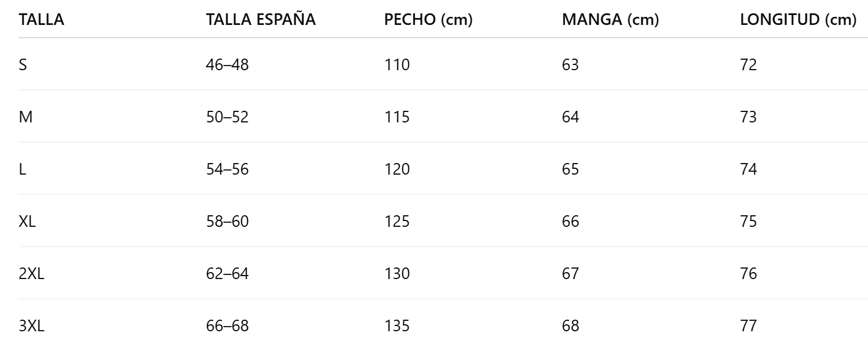Click the LONGITUD (cm) column header
This screenshot has width=868, height=351.
[798, 20]
